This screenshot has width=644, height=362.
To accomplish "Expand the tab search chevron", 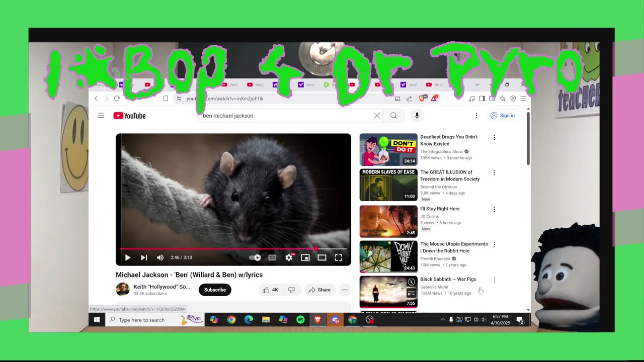I will tap(477, 84).
